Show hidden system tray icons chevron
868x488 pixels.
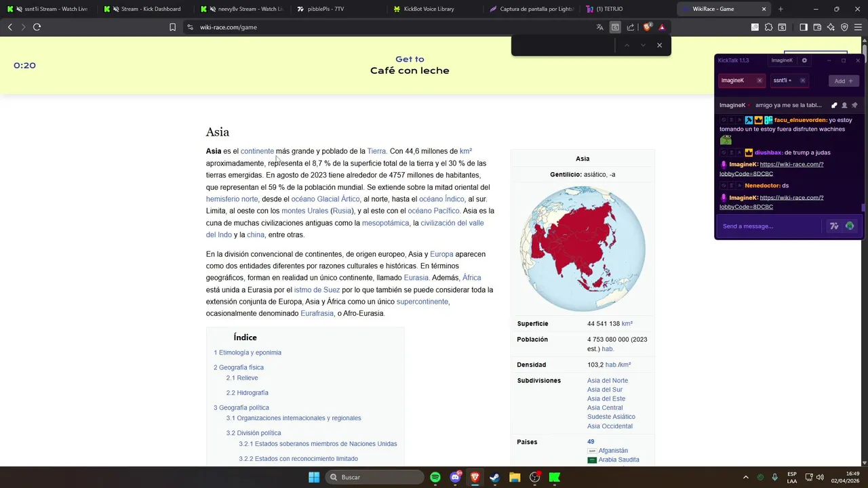(746, 477)
